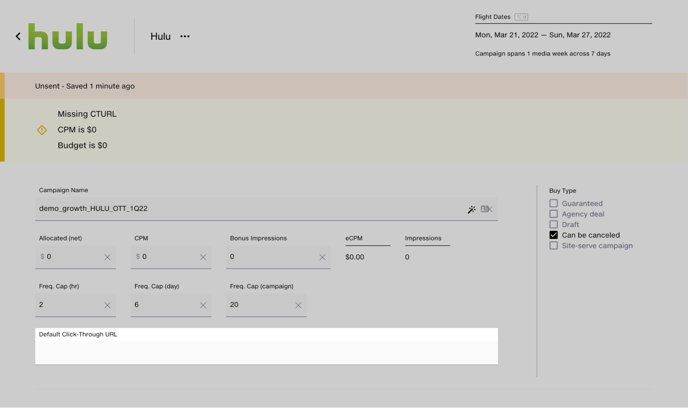Click the Budget is $0 warning
The height and width of the screenshot is (408, 688).
[x=82, y=145]
